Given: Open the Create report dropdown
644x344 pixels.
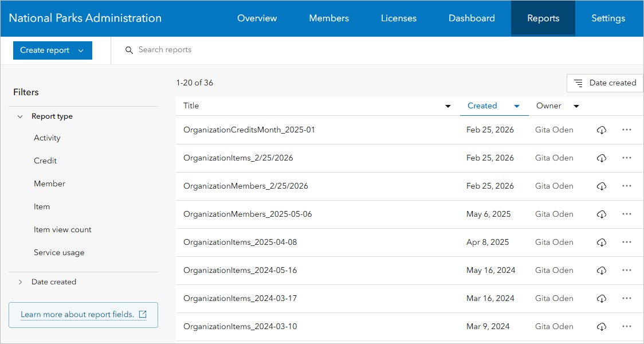Looking at the screenshot, I should click(x=52, y=50).
